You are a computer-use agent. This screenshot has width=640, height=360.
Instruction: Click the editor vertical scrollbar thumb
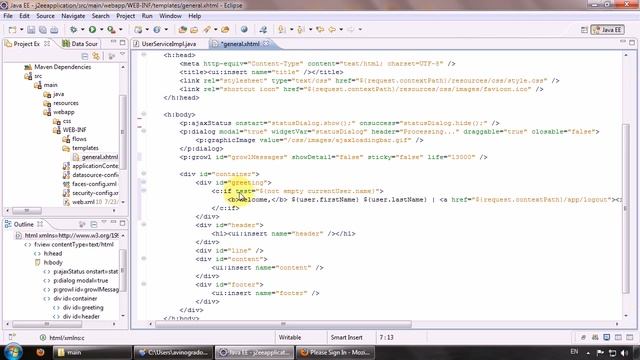click(626, 208)
